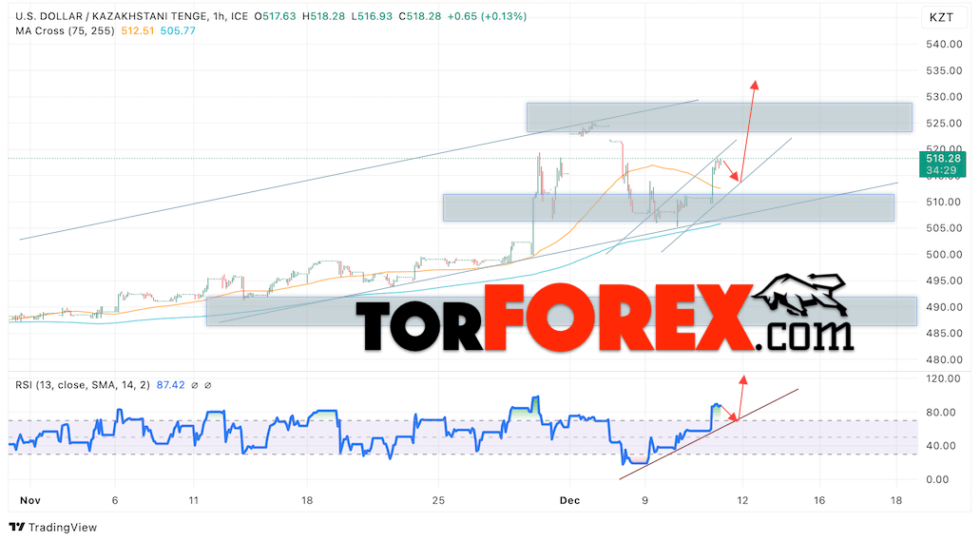Select the RSI (13, close, SMA) indicator label

click(x=83, y=385)
